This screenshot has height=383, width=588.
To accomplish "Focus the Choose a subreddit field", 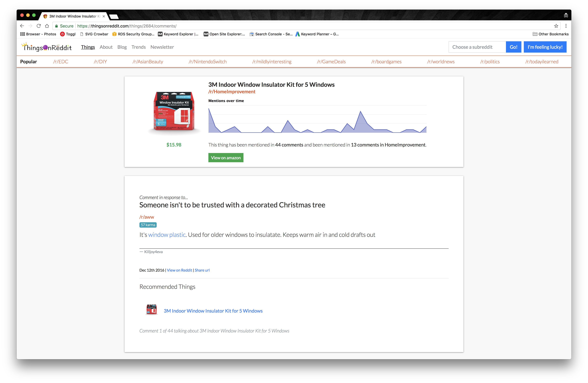I will [x=477, y=47].
